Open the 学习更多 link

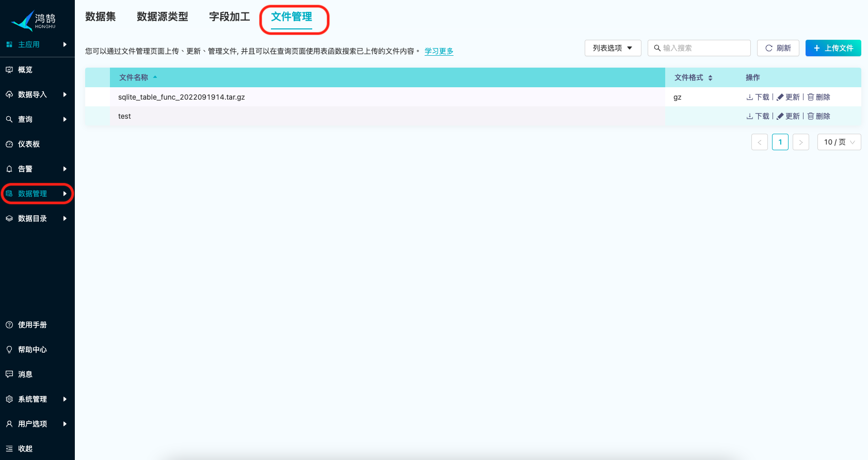[439, 51]
